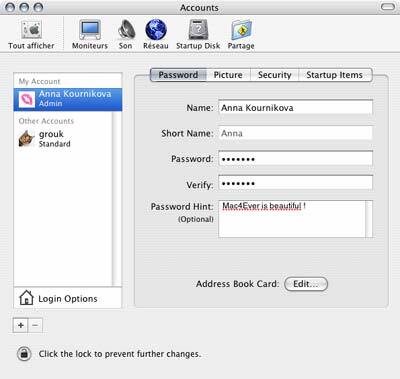Open Tout afficher (Show All) preferences

(31, 34)
